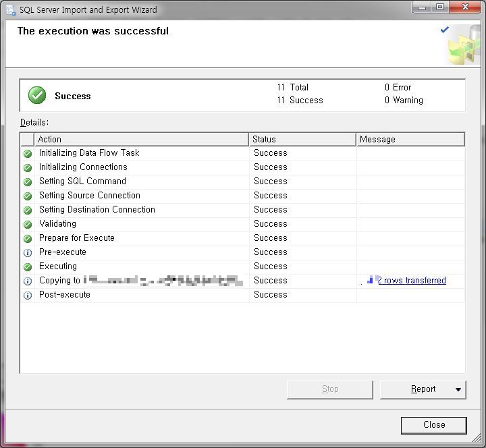
Task: Click the Copying to action text
Action: coord(59,281)
